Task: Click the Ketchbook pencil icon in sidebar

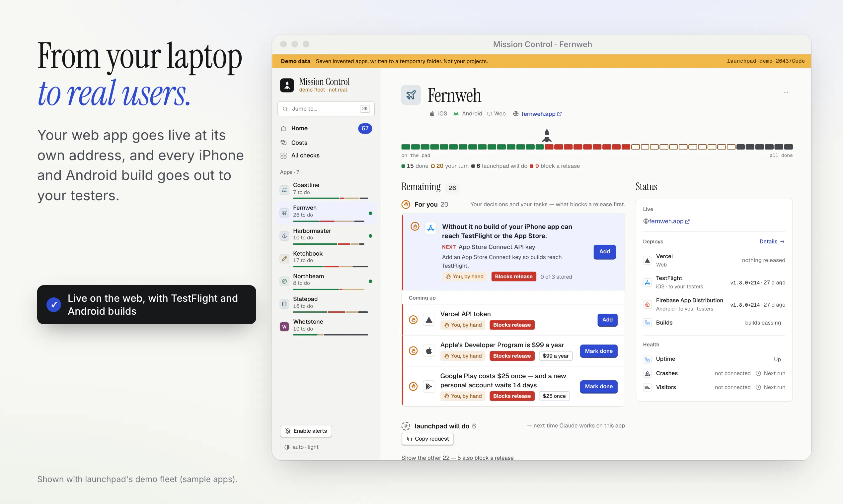Action: tap(284, 258)
